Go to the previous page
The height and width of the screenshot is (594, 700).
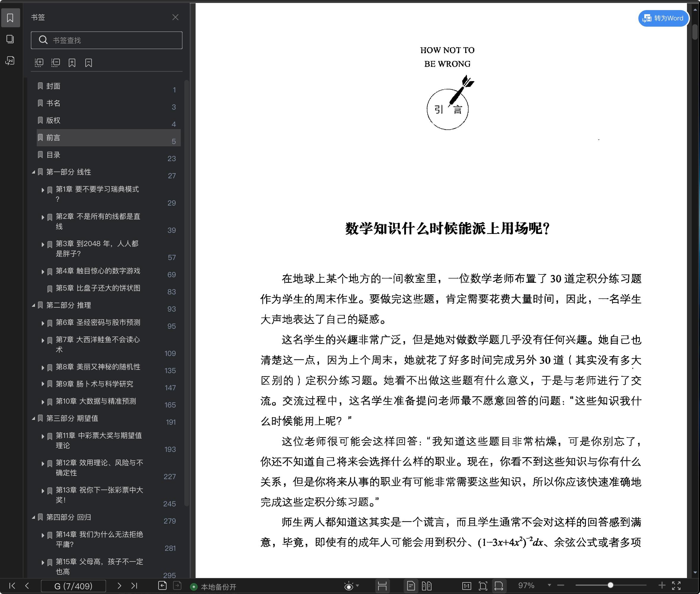click(x=27, y=586)
